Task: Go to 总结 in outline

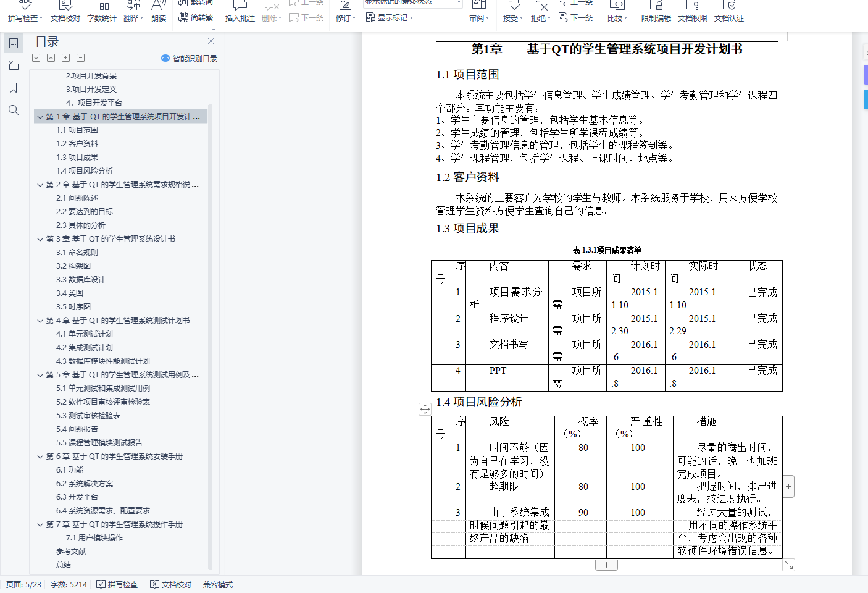Action: pyautogui.click(x=64, y=565)
